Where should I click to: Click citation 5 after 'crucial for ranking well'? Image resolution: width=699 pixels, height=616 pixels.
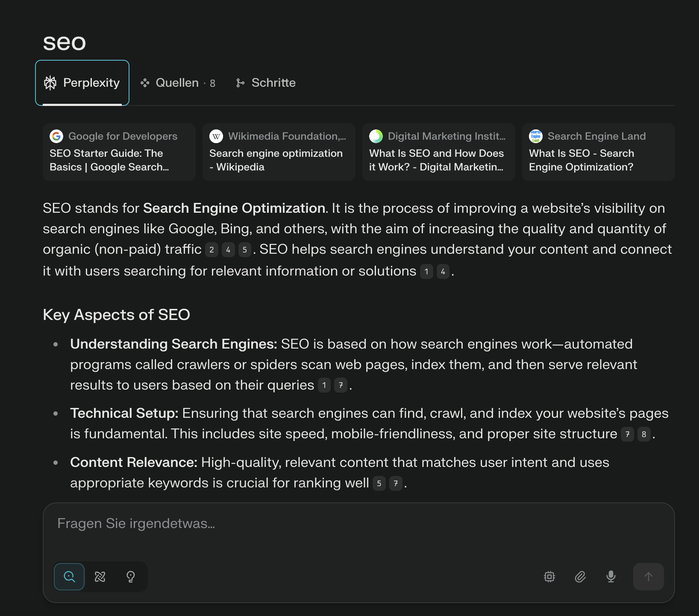click(379, 484)
